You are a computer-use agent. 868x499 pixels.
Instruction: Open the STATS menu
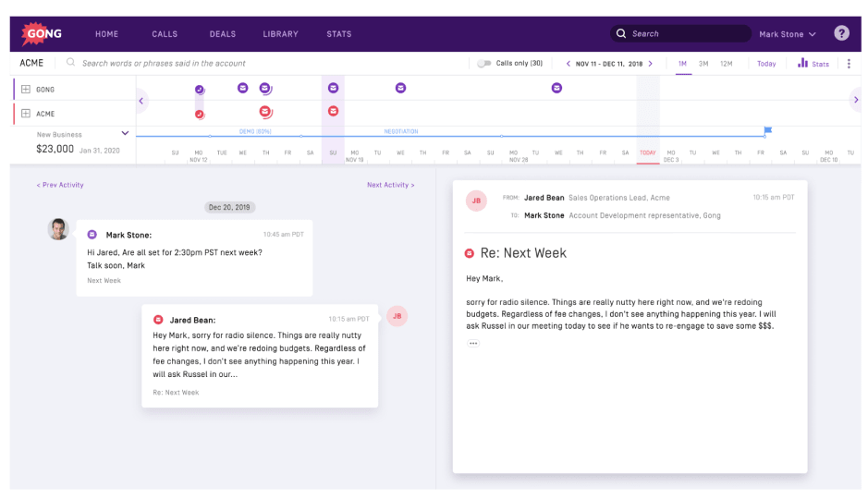tap(338, 34)
